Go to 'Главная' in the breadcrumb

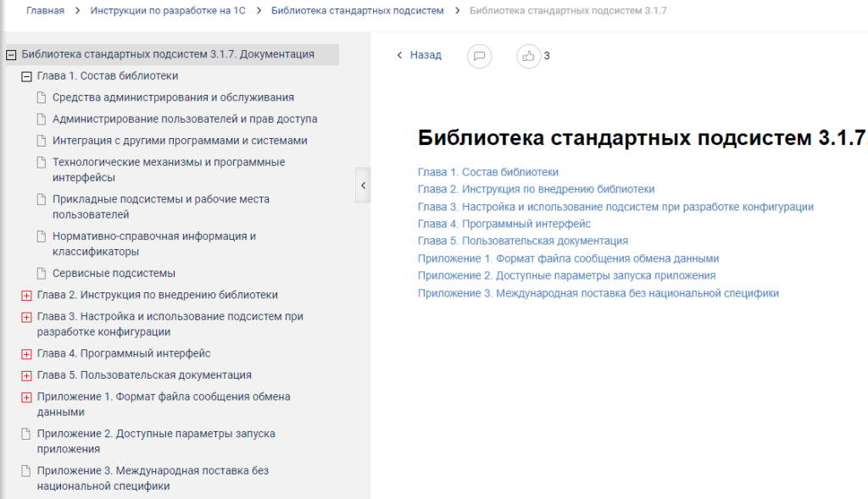click(x=45, y=10)
